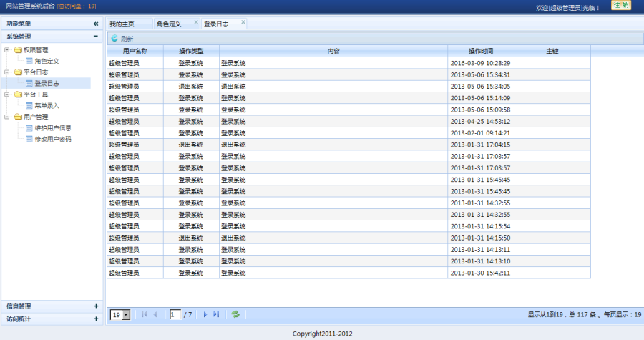Click 2013-05-06 15:14:09 timestamp cell
The height and width of the screenshot is (340, 644).
(481, 98)
